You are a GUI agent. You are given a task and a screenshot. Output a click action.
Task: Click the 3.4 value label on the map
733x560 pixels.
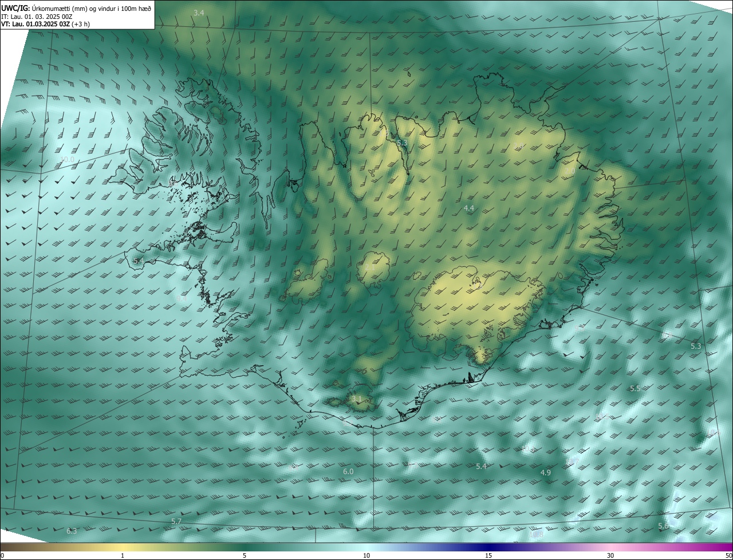pos(199,13)
